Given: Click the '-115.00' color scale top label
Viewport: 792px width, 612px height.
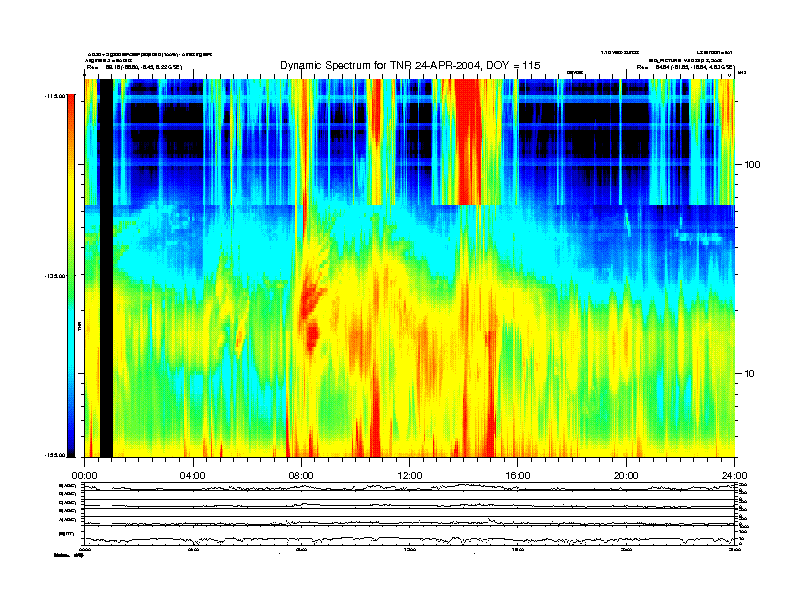Looking at the screenshot, I should tap(55, 95).
